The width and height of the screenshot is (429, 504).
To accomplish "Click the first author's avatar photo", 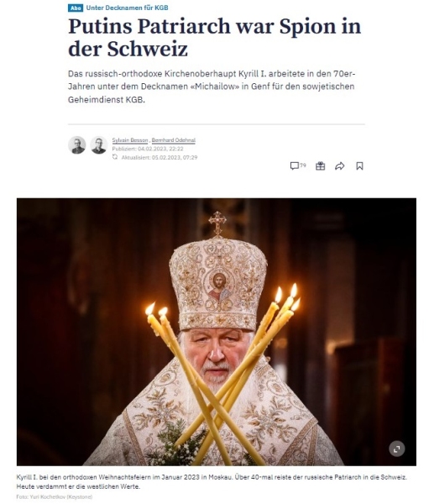I will click(77, 145).
